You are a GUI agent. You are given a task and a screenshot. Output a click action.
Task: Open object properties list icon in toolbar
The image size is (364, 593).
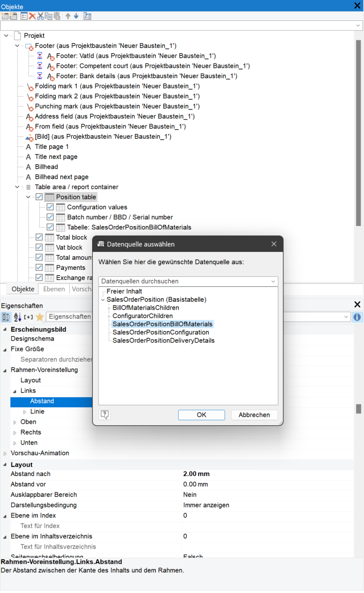click(x=24, y=16)
